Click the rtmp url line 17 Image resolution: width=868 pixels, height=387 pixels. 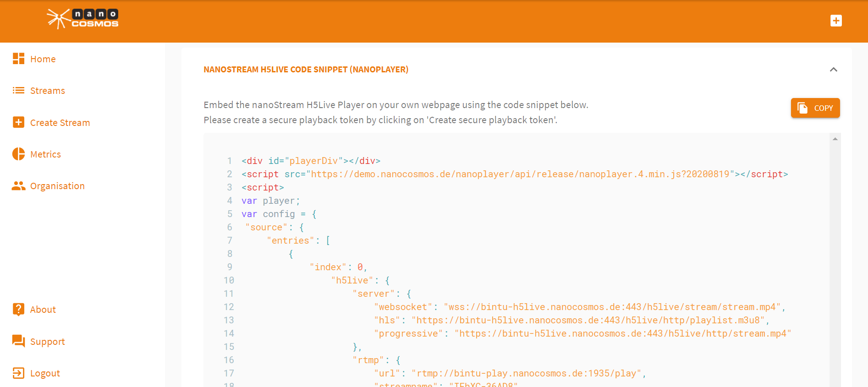(510, 373)
